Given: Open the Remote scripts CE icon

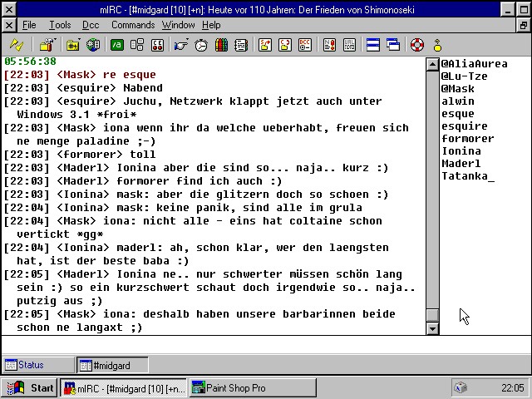Looking at the screenshot, I should 157,45.
